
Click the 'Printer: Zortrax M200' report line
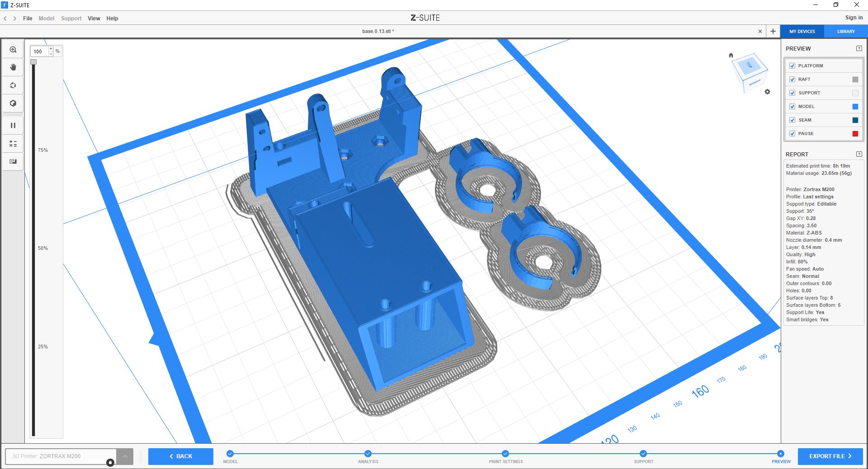pyautogui.click(x=810, y=189)
